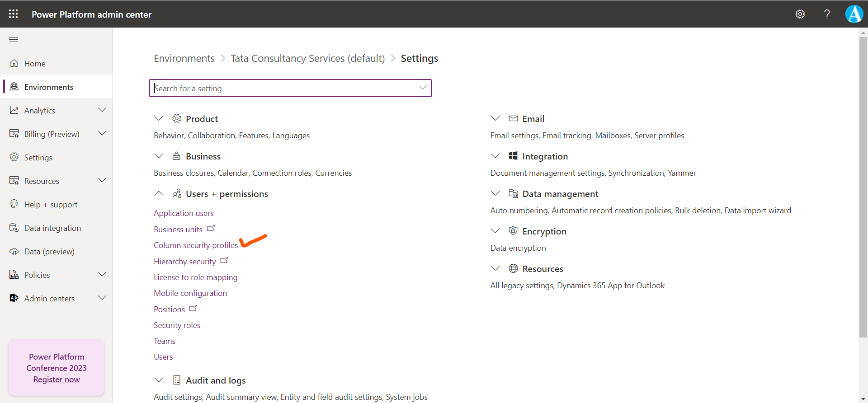The width and height of the screenshot is (868, 403).
Task: Open Business units external link icon
Action: click(x=211, y=228)
